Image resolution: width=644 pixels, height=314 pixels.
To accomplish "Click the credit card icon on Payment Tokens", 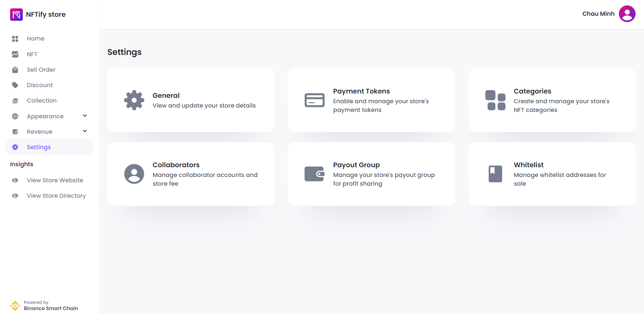I will point(315,100).
